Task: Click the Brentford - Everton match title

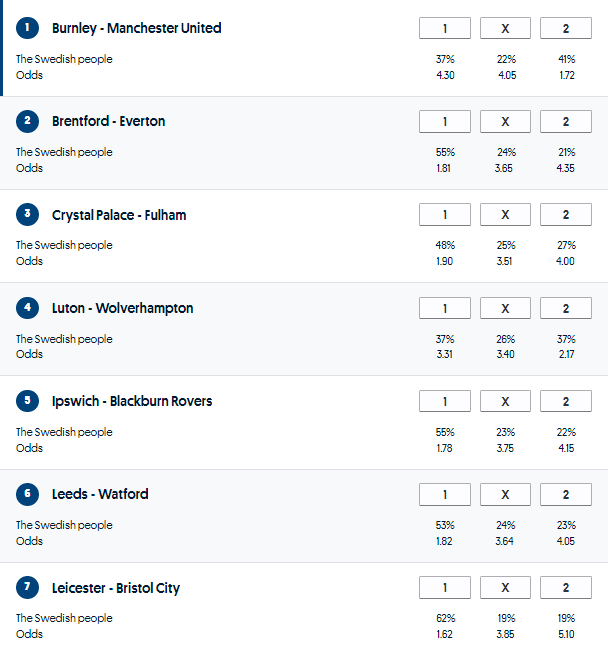Action: click(109, 121)
